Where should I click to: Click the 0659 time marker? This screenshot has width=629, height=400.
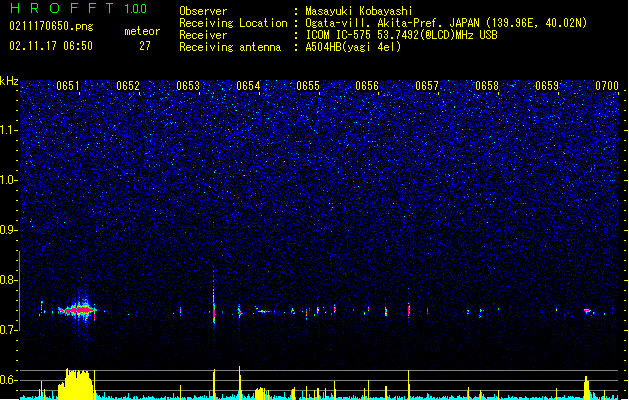547,86
